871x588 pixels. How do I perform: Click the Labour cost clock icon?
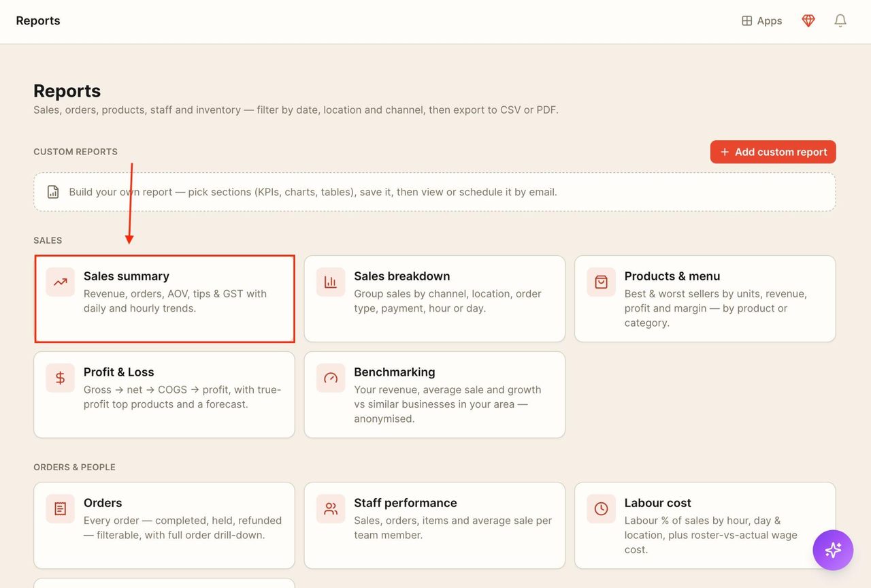pyautogui.click(x=602, y=508)
